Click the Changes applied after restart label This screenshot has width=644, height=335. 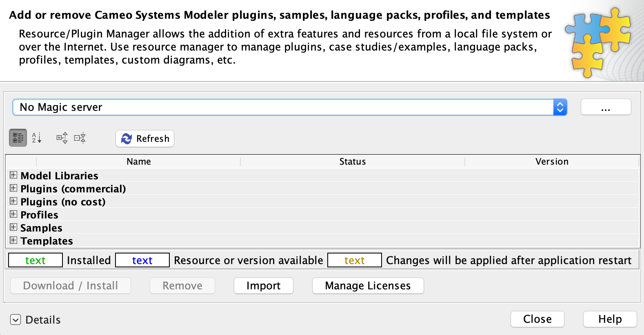509,260
